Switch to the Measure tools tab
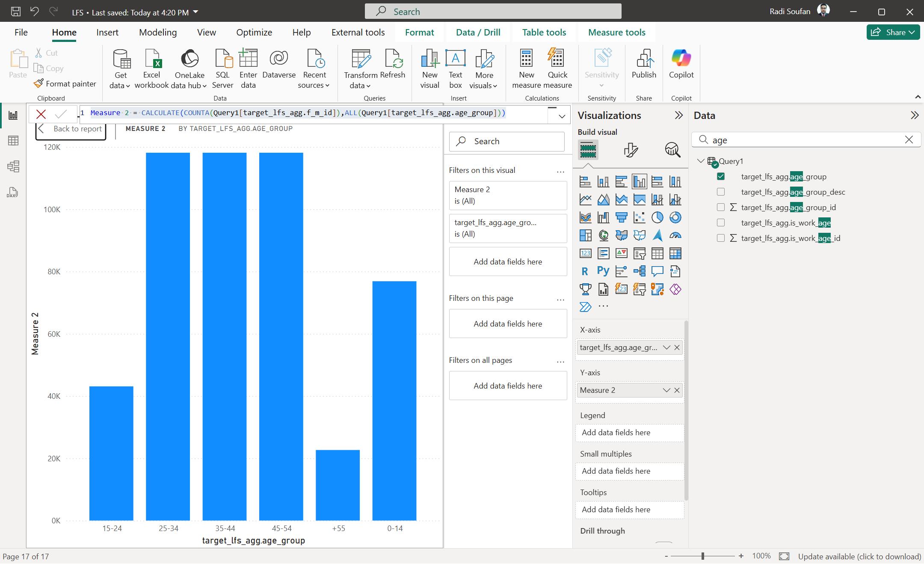Screen dimensions: 924x564 pos(616,33)
